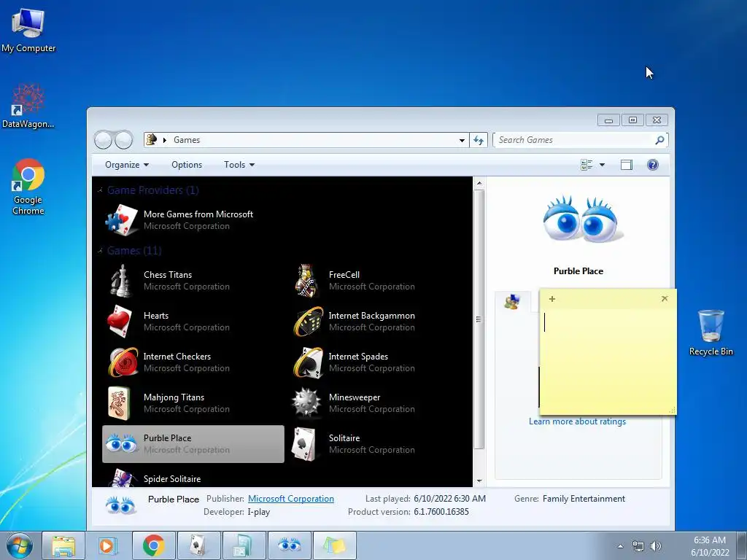
Task: Click the breadcrumb arrow before Games
Action: (165, 140)
